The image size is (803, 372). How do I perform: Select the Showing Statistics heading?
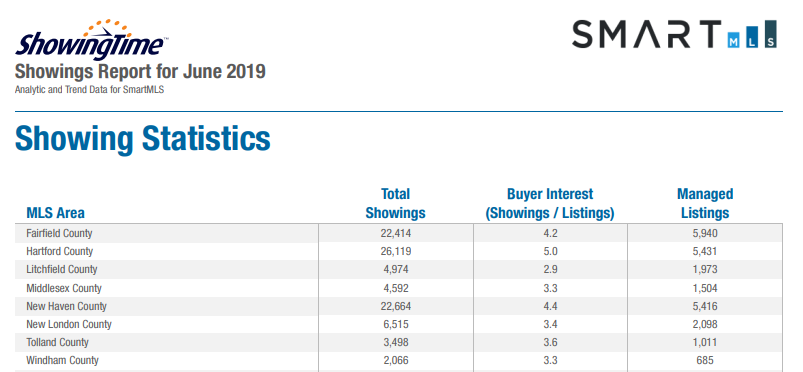point(142,138)
